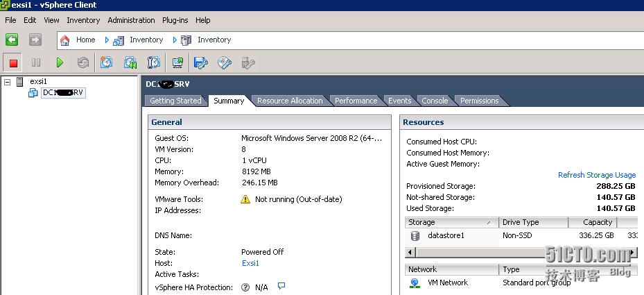This screenshot has width=644, height=295.
Task: Click the CD/DVD connect toolbar icon
Action: (x=225, y=62)
